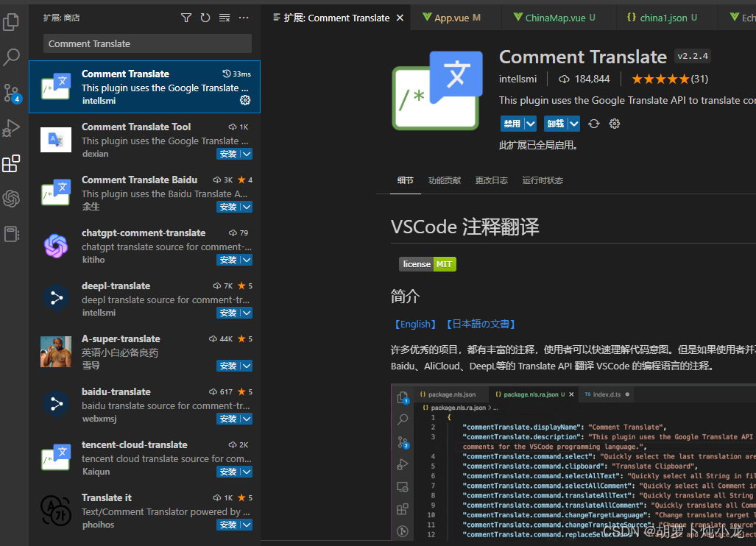Click the v2.2.4 version label
This screenshot has height=546, width=756.
click(x=693, y=57)
